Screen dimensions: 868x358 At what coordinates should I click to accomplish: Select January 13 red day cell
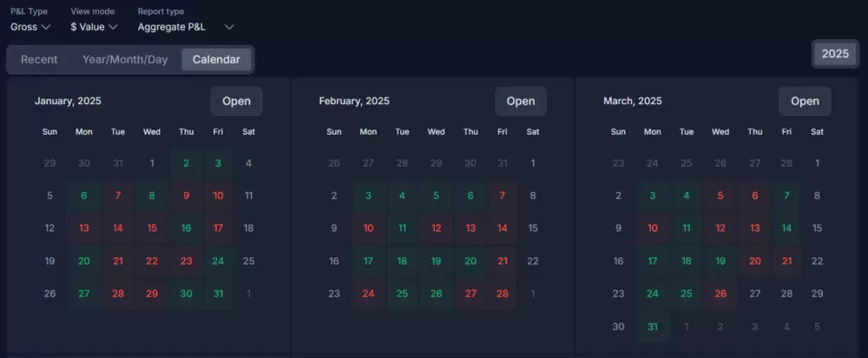[x=84, y=228]
